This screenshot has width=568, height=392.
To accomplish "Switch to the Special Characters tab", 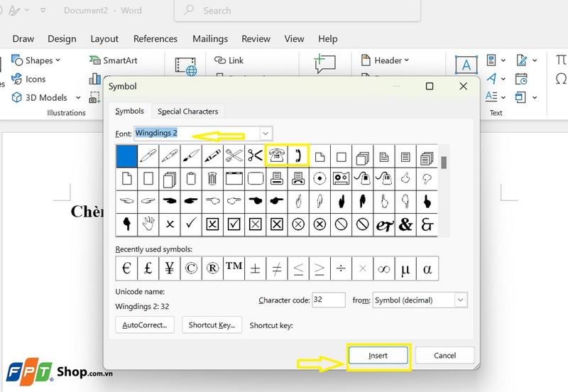I will click(x=187, y=111).
